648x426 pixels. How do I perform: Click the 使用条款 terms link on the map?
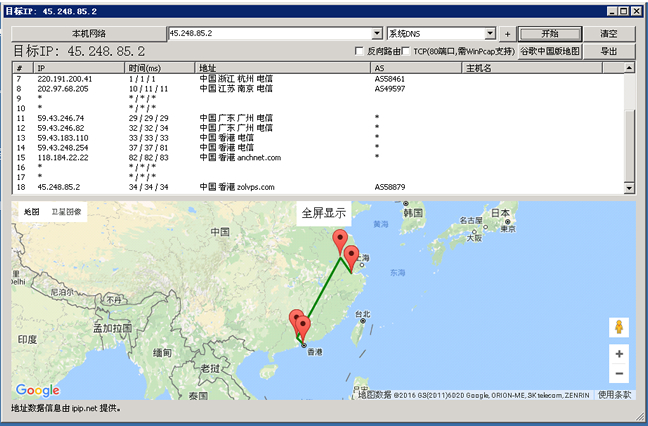pyautogui.click(x=613, y=394)
